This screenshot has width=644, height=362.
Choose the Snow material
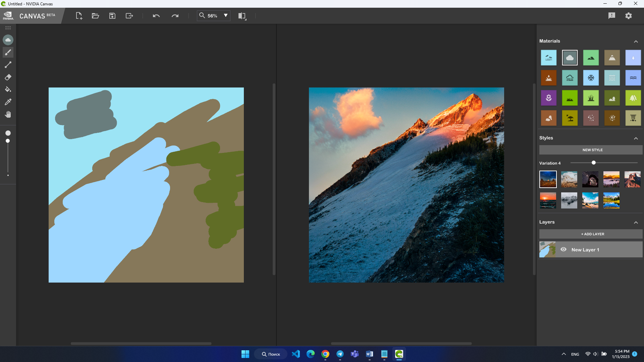click(591, 78)
